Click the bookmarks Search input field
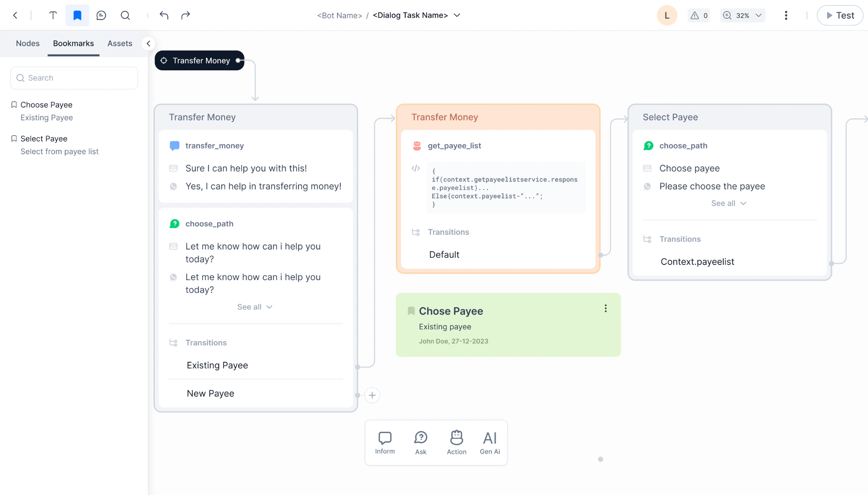 74,78
